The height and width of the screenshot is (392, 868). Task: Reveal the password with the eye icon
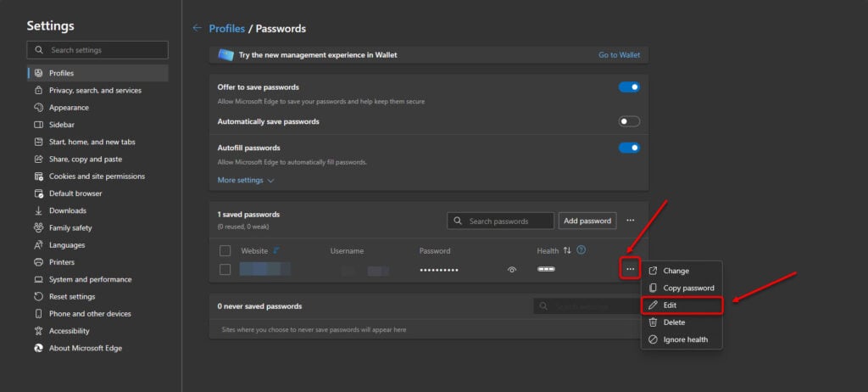point(511,270)
